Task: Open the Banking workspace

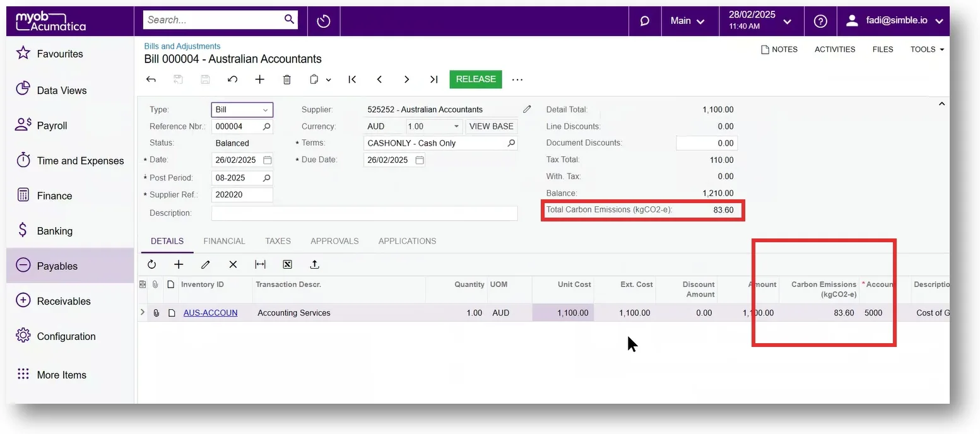Action: point(70,231)
